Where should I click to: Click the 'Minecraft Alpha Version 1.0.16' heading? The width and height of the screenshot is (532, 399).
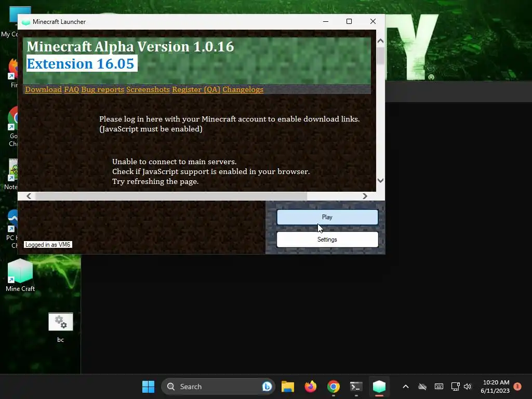click(x=130, y=46)
